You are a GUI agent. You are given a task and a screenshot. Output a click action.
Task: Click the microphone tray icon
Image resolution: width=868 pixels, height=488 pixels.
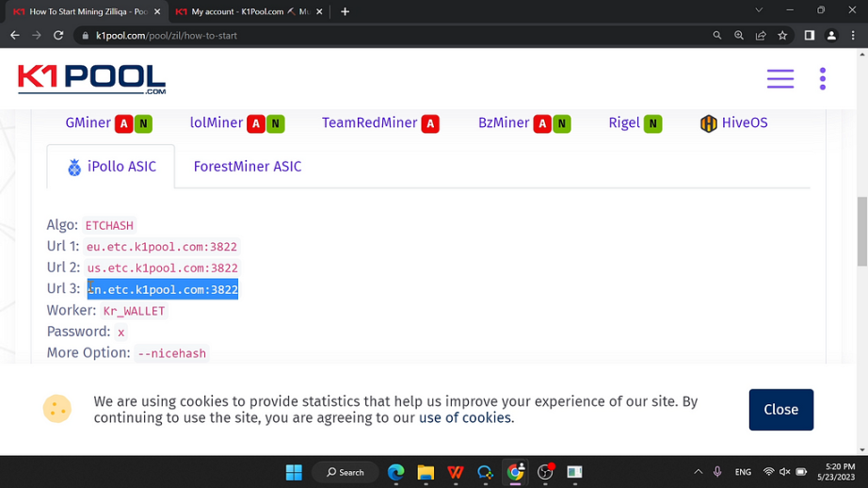click(717, 472)
